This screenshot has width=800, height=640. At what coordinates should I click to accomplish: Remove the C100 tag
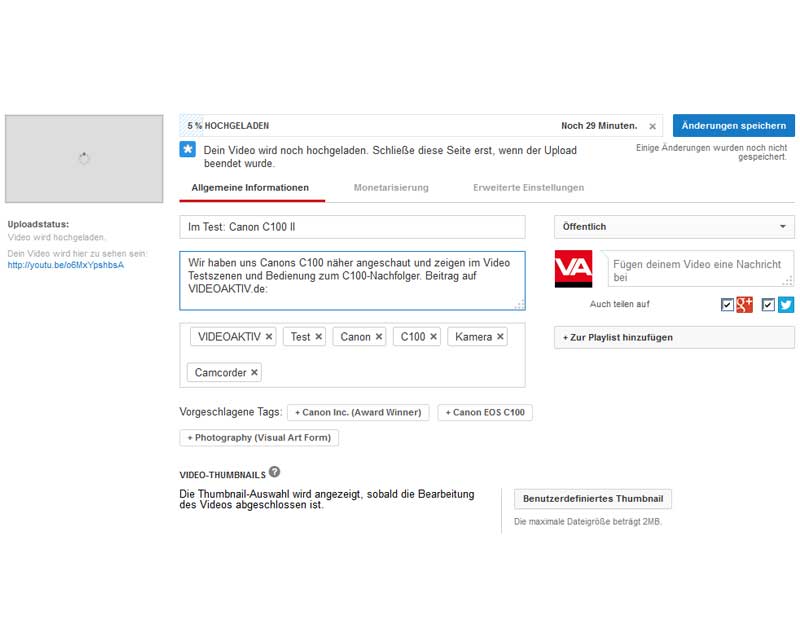pos(433,337)
